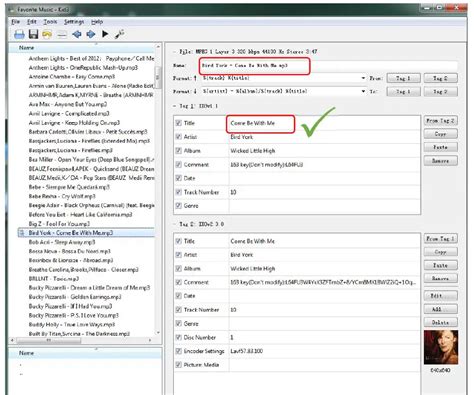
Task: Open the File menu
Action: pos(15,22)
